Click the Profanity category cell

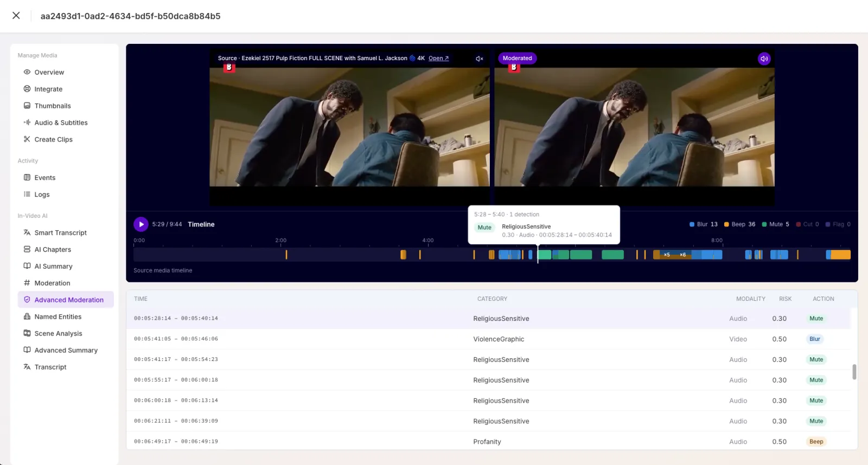coord(487,442)
